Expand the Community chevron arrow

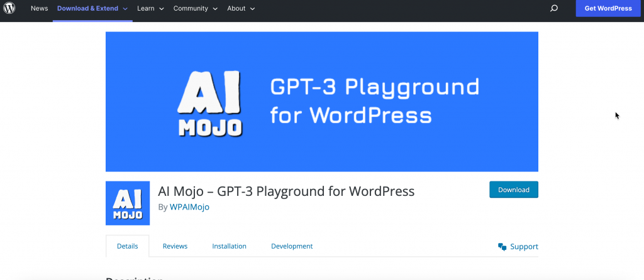[x=215, y=9]
